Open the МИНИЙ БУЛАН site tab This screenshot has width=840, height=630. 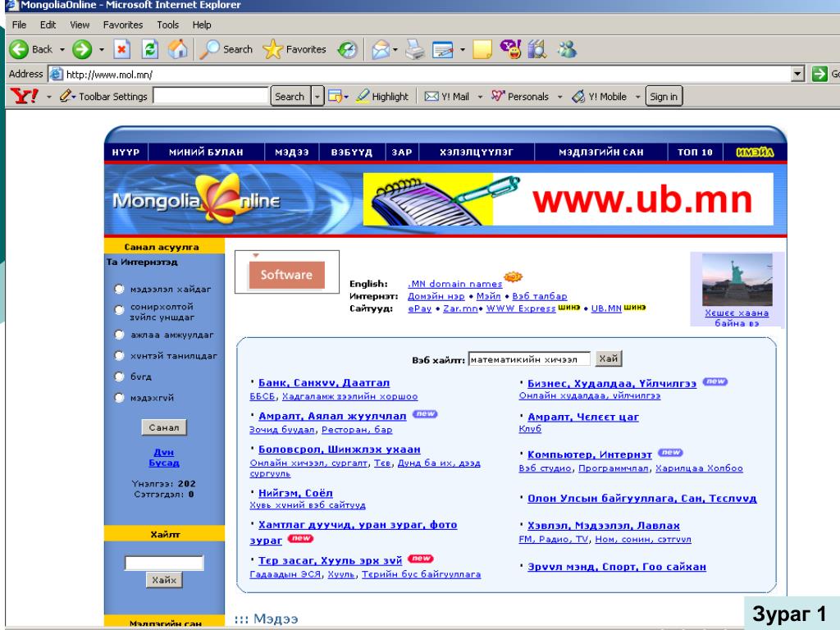tap(206, 152)
